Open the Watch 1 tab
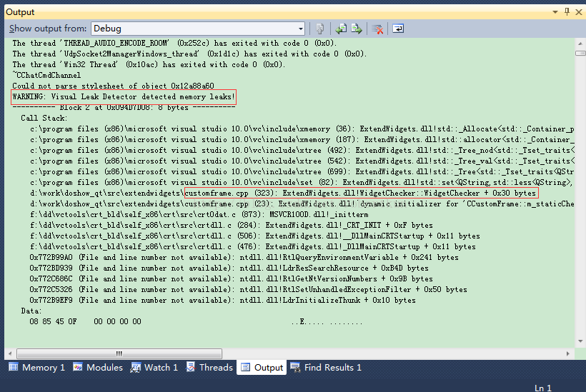586x392 pixels. tap(154, 367)
